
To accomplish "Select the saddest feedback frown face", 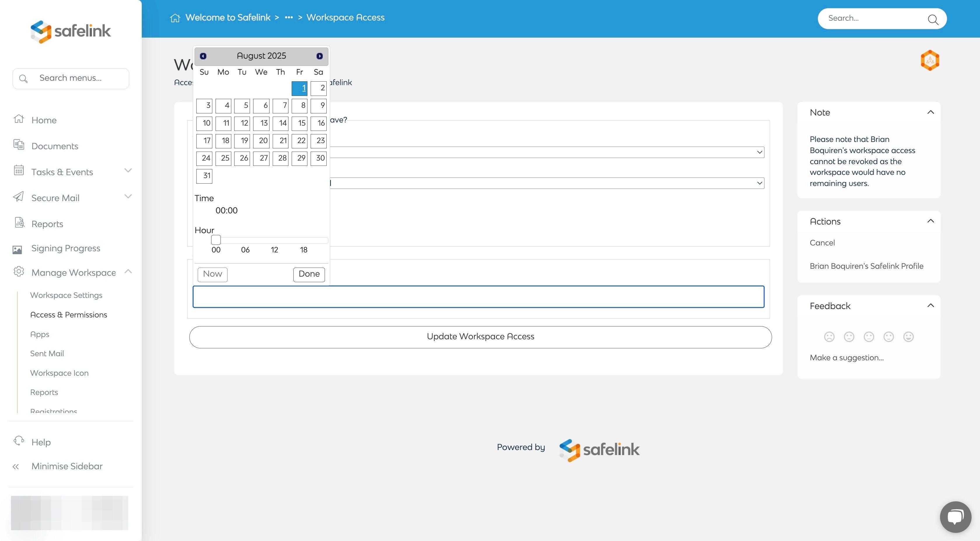I will [x=829, y=336].
